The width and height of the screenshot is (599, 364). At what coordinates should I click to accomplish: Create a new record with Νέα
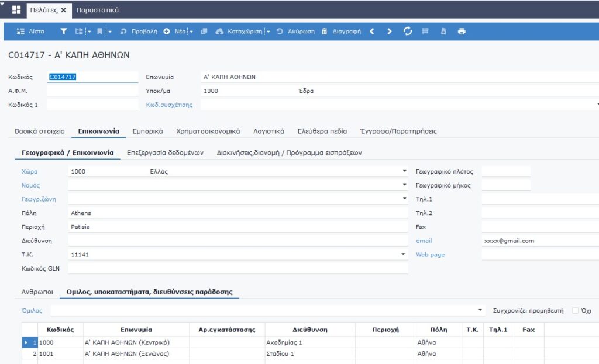click(x=174, y=32)
